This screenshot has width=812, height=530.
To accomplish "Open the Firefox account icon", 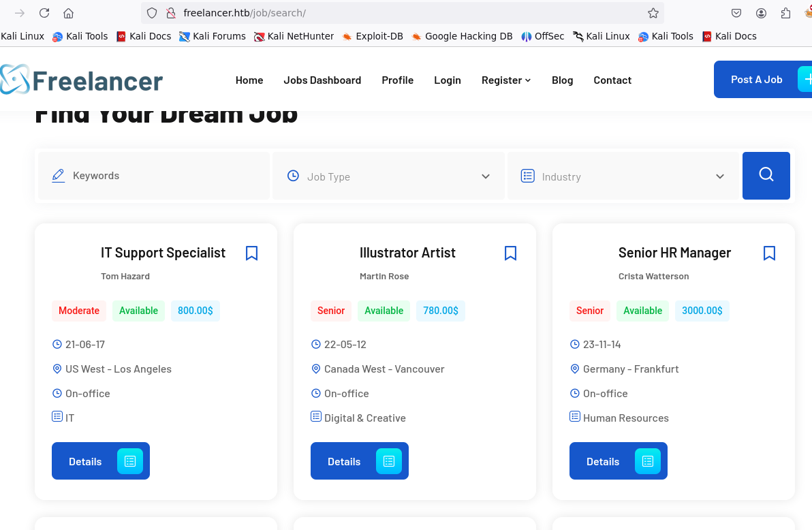I will 762,13.
